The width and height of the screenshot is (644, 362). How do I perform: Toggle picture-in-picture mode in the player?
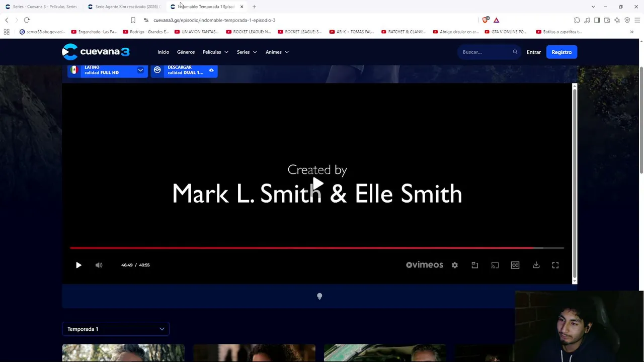pyautogui.click(x=474, y=265)
